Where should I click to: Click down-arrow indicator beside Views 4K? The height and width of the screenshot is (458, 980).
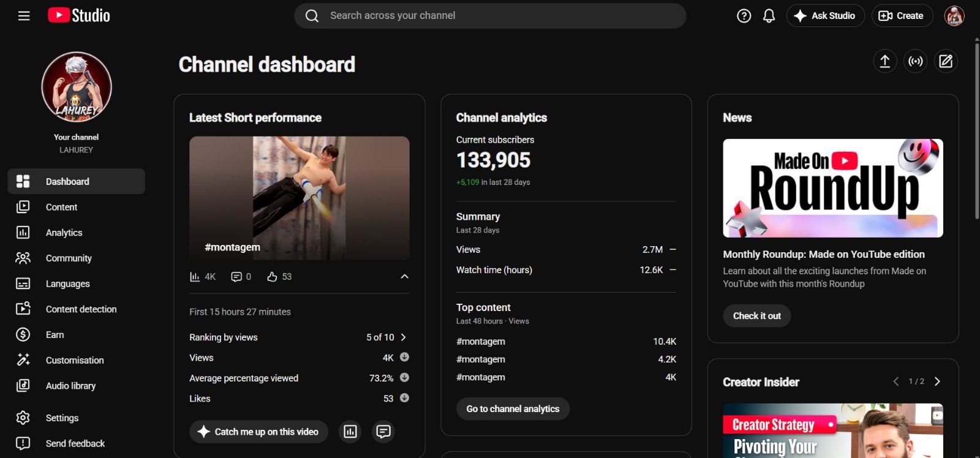tap(404, 357)
